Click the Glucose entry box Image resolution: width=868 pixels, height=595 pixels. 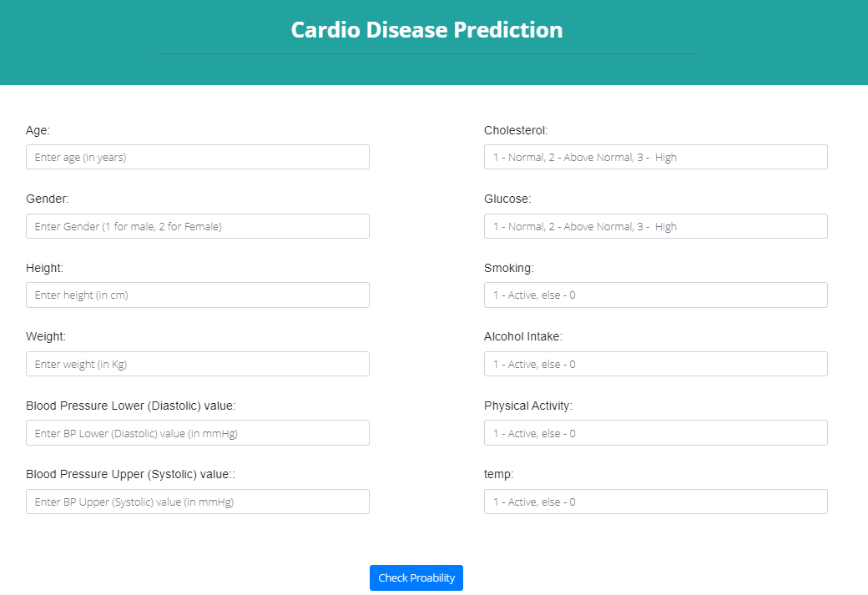[655, 225]
